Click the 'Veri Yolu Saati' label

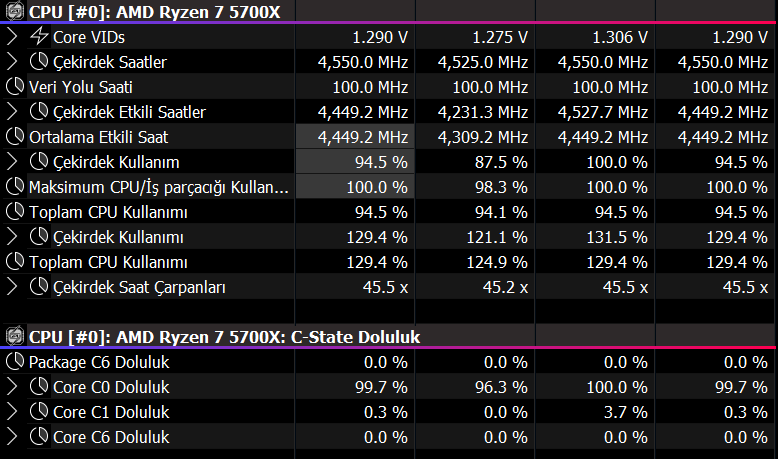81,87
